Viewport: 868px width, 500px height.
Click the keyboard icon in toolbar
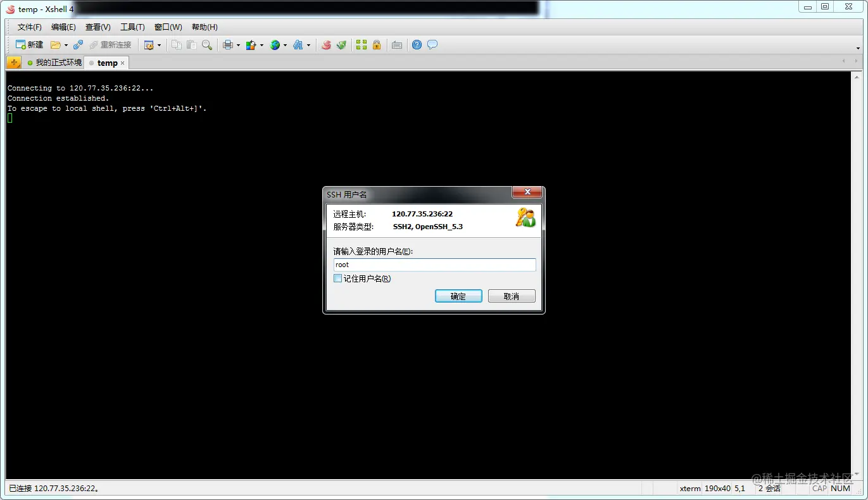397,45
